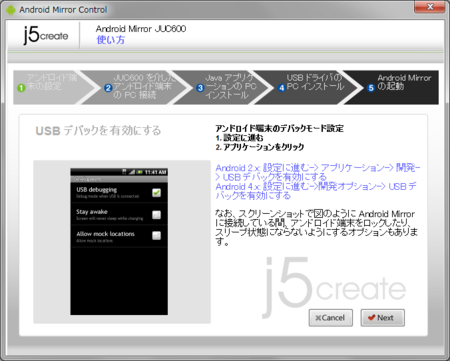Click the text 1. 設定に進む
This screenshot has height=361, width=450.
click(239, 137)
